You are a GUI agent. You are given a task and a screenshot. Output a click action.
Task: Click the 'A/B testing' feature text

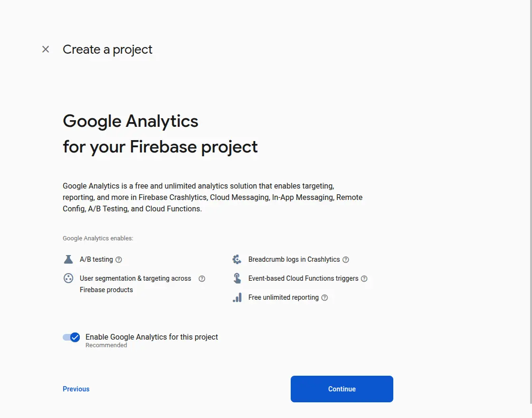(96, 259)
